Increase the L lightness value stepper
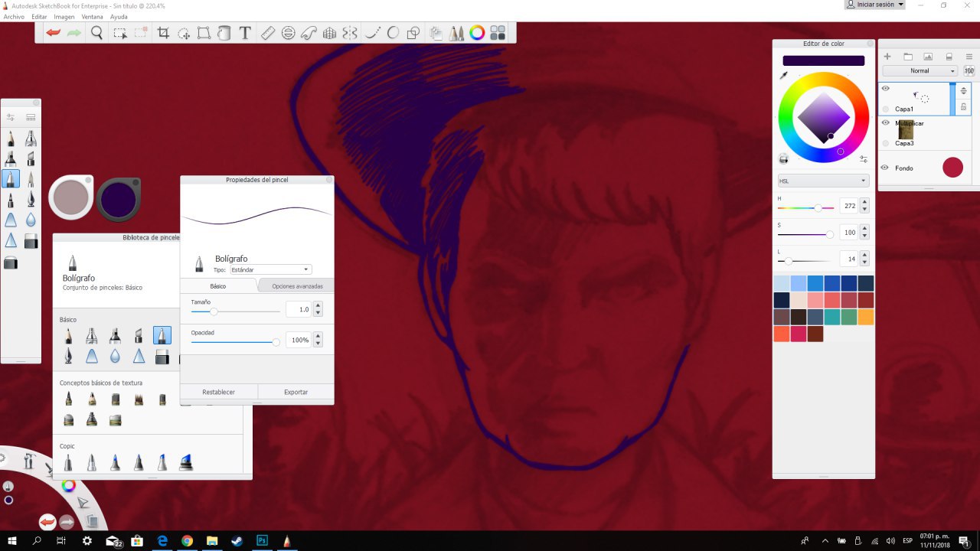 click(864, 255)
